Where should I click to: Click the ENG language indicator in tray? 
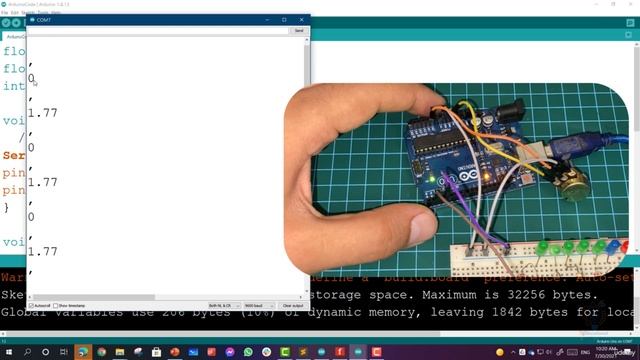585,352
